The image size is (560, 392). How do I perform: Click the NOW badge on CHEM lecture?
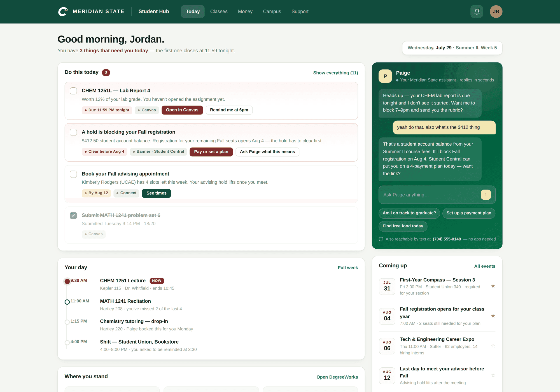coord(157,281)
